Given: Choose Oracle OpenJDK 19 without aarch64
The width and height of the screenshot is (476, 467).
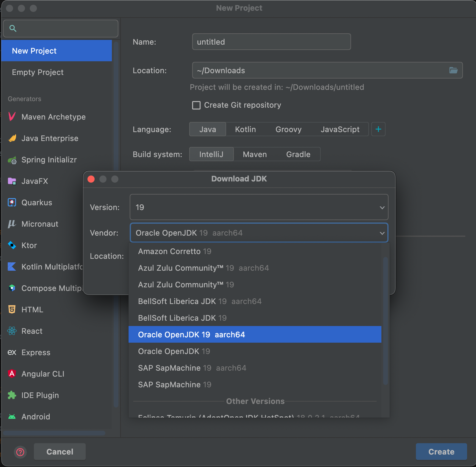Looking at the screenshot, I should click(x=255, y=351).
